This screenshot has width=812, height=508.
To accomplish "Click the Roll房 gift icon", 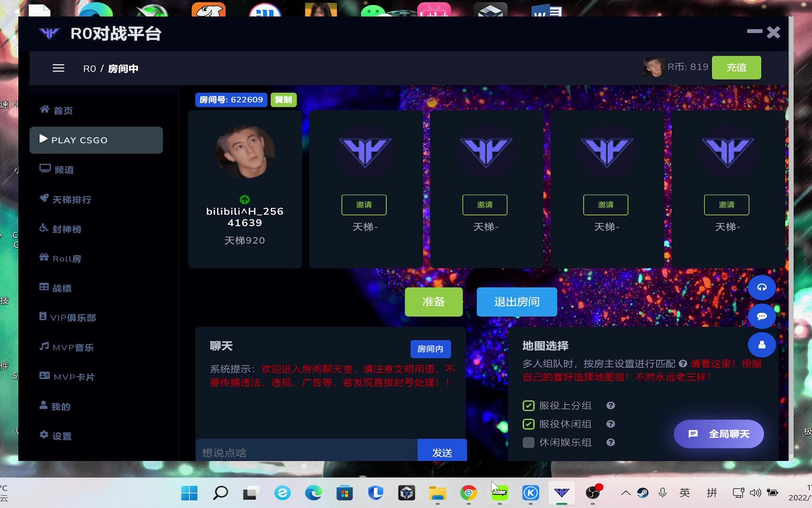I will pos(44,258).
